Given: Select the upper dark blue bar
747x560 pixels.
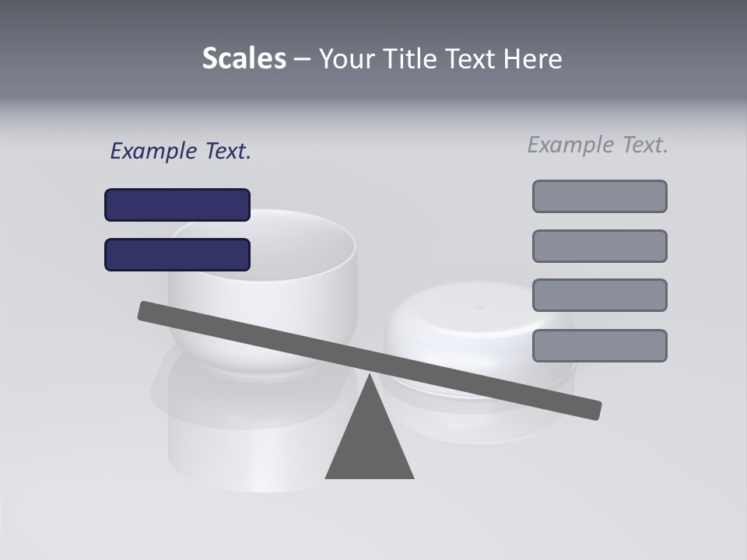Looking at the screenshot, I should pyautogui.click(x=177, y=205).
